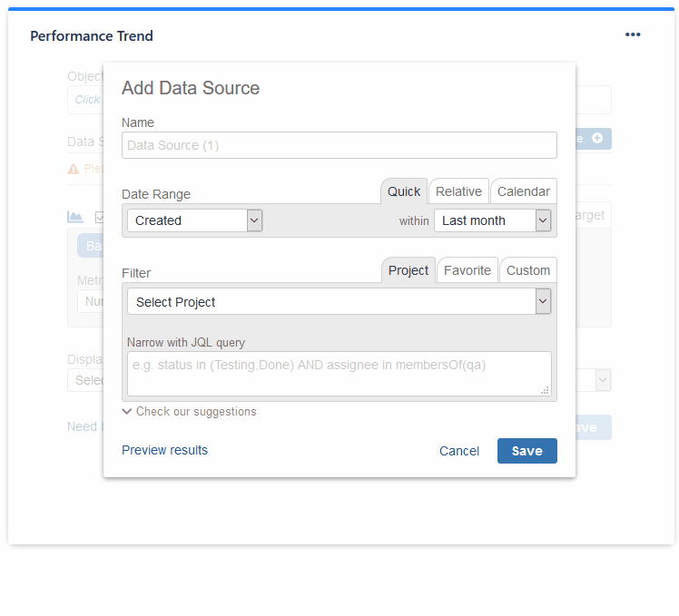Switch to the Custom filter tab
The width and height of the screenshot is (679, 616).
[x=528, y=270]
